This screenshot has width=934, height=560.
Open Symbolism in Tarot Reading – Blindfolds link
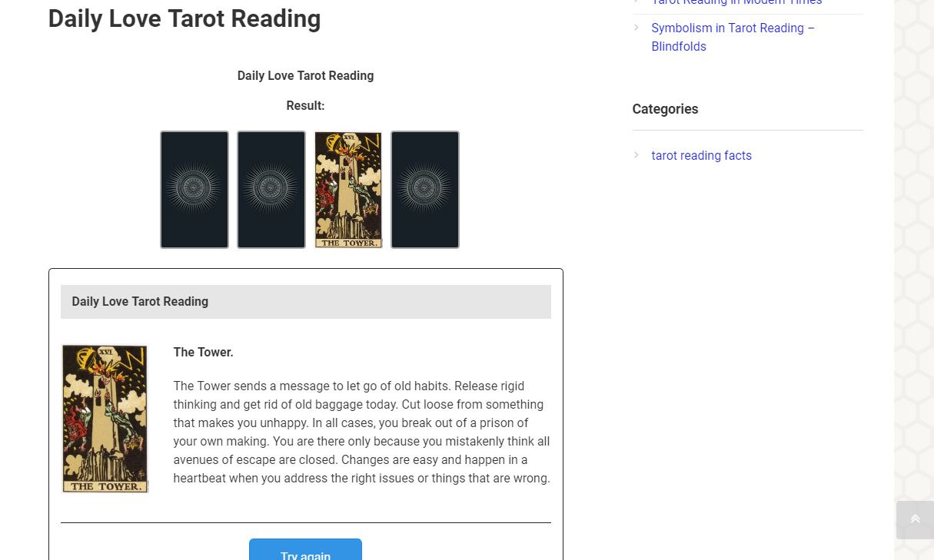point(733,37)
